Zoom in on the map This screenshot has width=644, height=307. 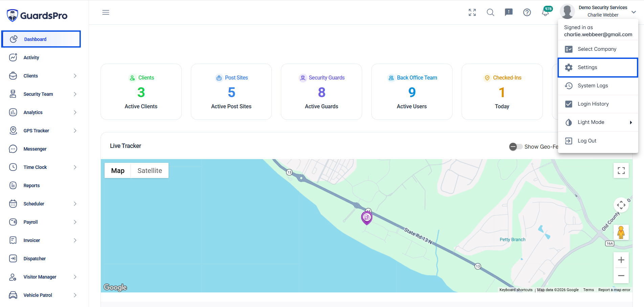pyautogui.click(x=621, y=260)
